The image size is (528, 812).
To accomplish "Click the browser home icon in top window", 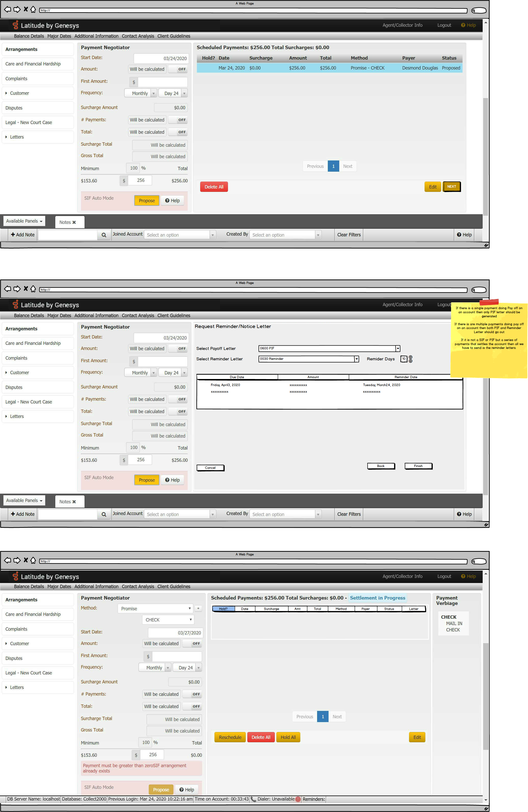I will 33,10.
